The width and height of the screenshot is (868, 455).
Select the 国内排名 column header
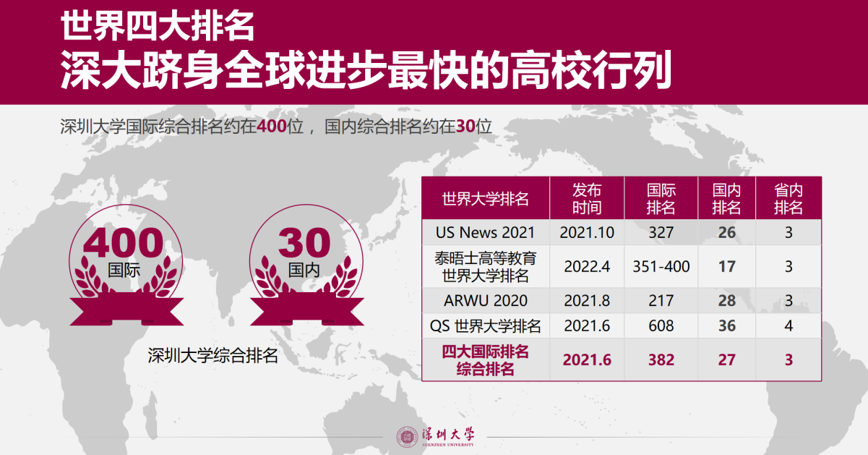(726, 199)
